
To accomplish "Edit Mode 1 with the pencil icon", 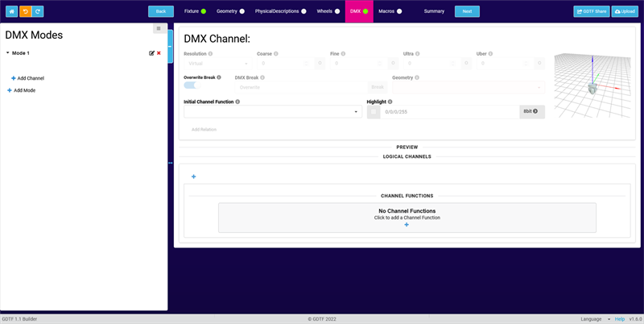I will coord(151,53).
